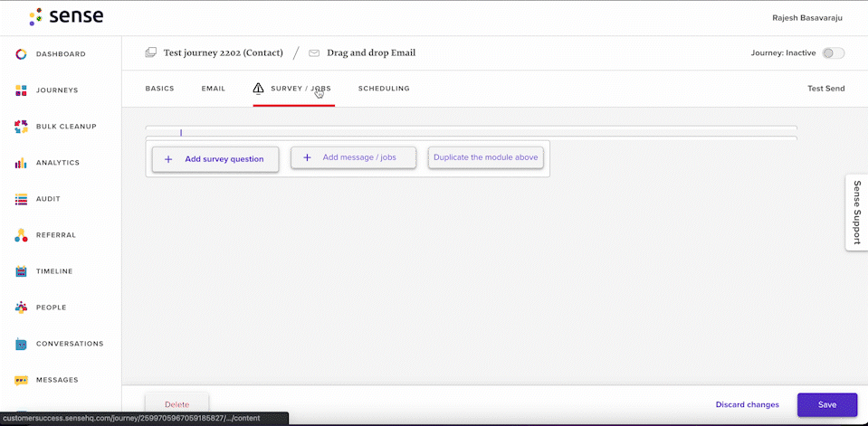Click the Timeline calendar icon
868x426 pixels.
[x=21, y=271]
